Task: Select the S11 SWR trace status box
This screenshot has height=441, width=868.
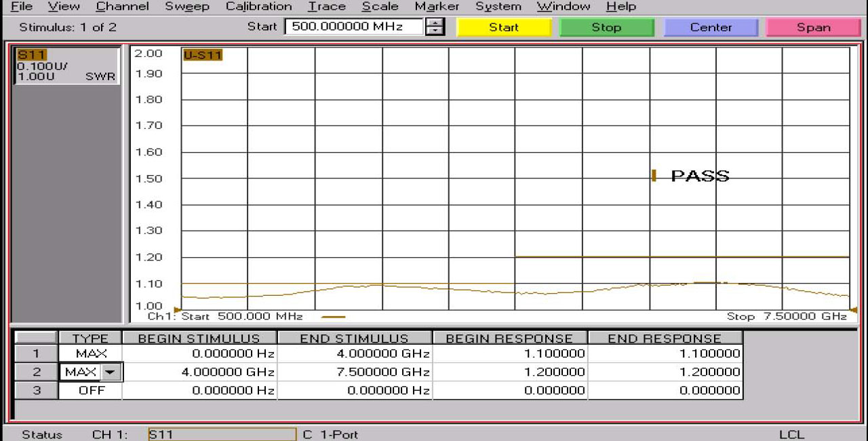Action: 66,66
